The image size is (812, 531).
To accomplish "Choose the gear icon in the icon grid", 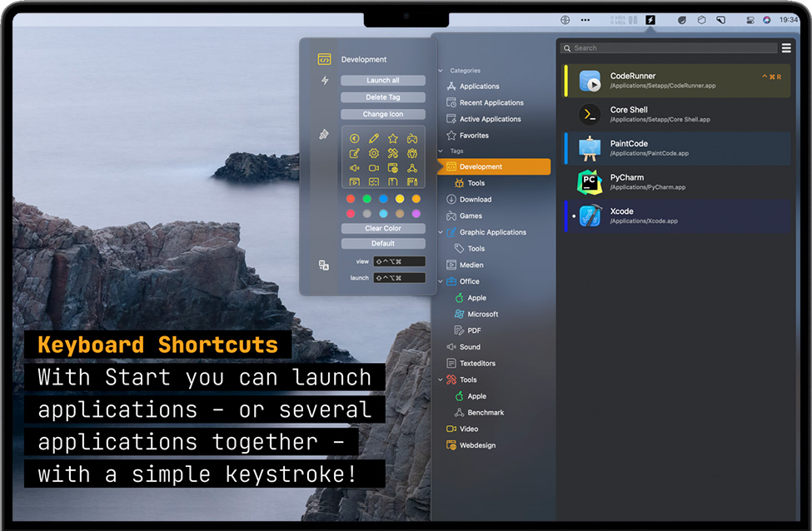I will click(x=374, y=153).
